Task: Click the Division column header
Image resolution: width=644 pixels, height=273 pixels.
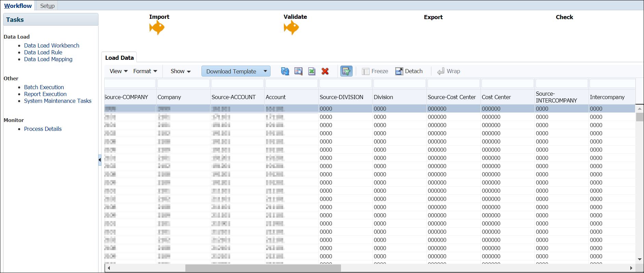Action: click(399, 97)
